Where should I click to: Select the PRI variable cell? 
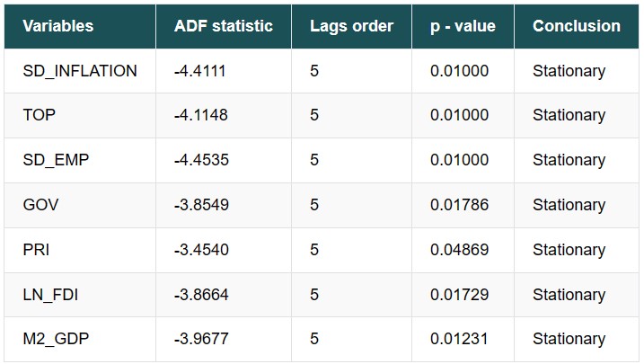[80, 250]
